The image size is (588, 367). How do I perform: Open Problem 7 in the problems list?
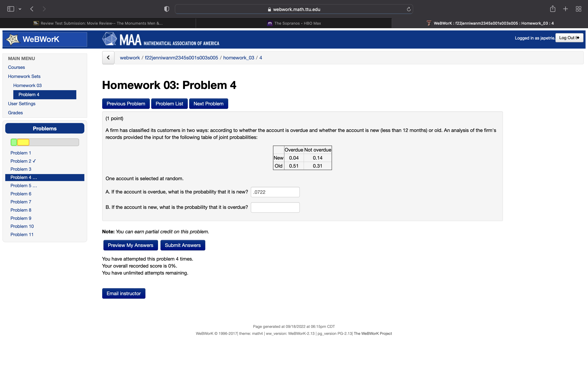(x=21, y=202)
